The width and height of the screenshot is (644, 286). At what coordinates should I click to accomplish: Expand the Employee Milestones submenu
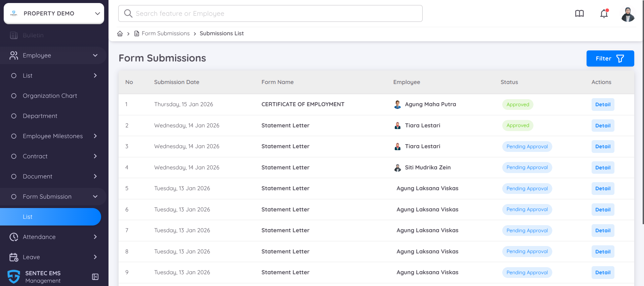pyautogui.click(x=95, y=136)
